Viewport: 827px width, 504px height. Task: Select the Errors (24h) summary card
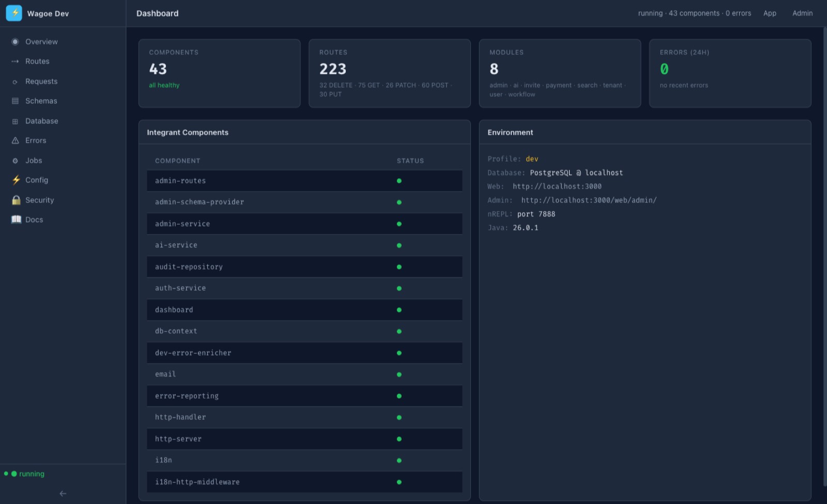click(x=730, y=73)
